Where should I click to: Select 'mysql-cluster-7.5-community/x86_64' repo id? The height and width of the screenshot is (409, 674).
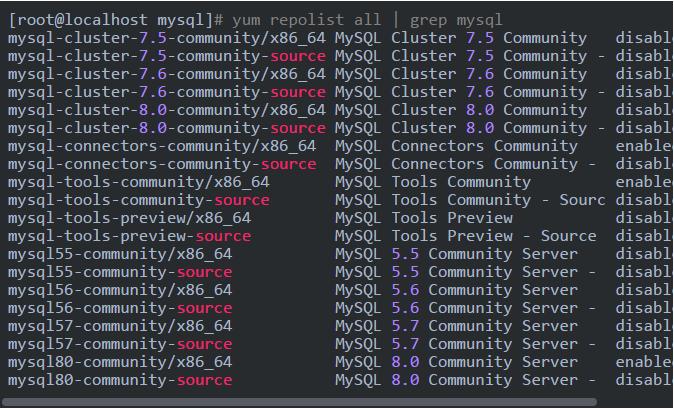click(167, 38)
